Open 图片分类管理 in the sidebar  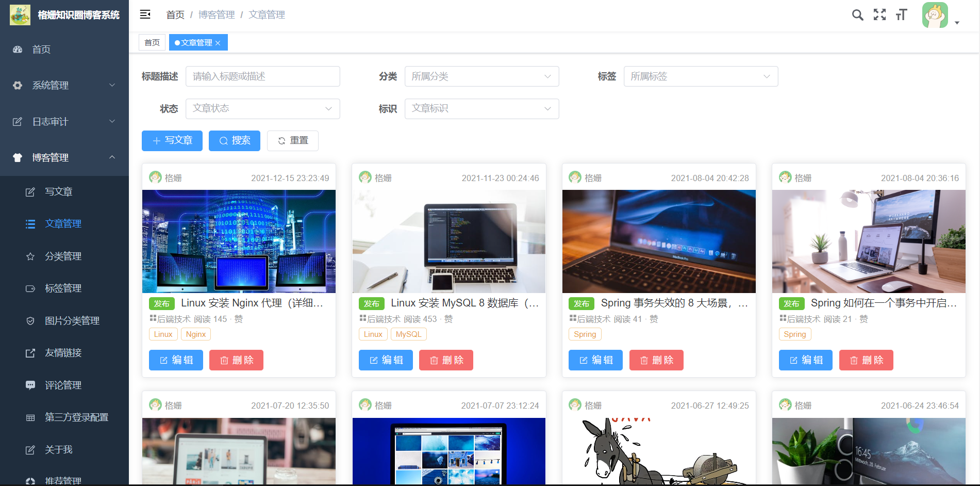[64, 321]
